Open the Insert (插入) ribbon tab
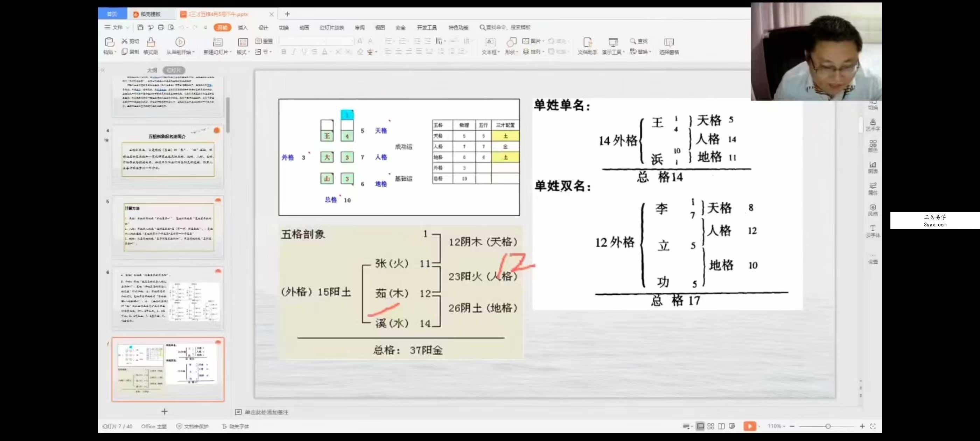This screenshot has height=441, width=980. click(x=243, y=27)
